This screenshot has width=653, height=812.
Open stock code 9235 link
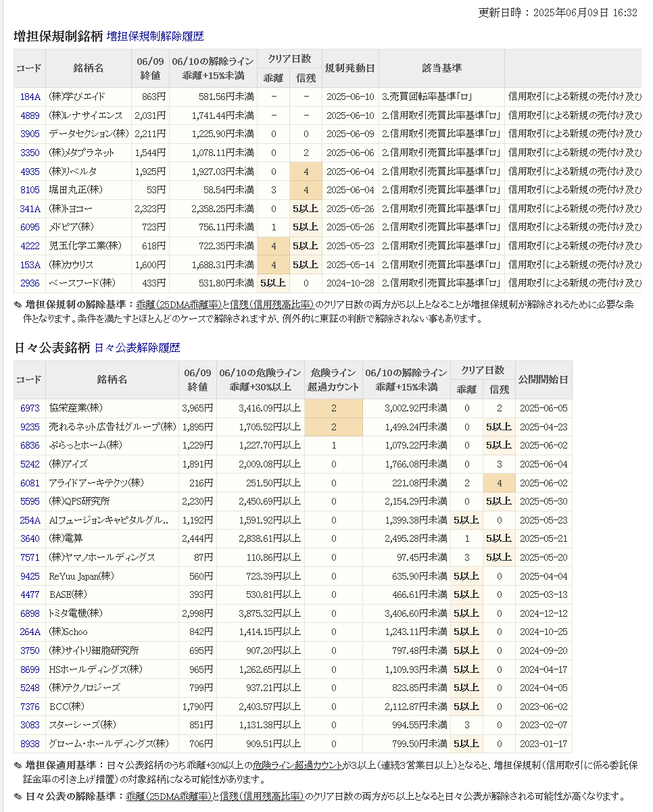coord(30,427)
